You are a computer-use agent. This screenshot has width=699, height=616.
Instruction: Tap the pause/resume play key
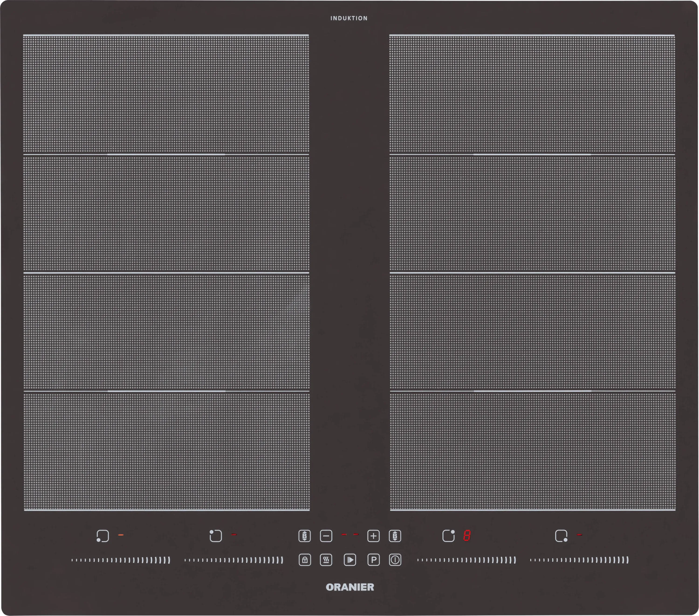[x=350, y=560]
